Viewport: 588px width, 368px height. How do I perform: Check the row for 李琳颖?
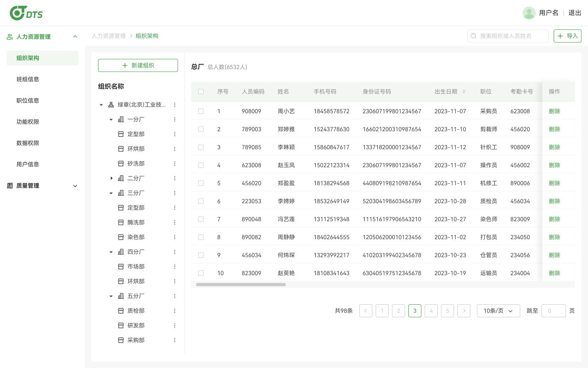point(201,147)
